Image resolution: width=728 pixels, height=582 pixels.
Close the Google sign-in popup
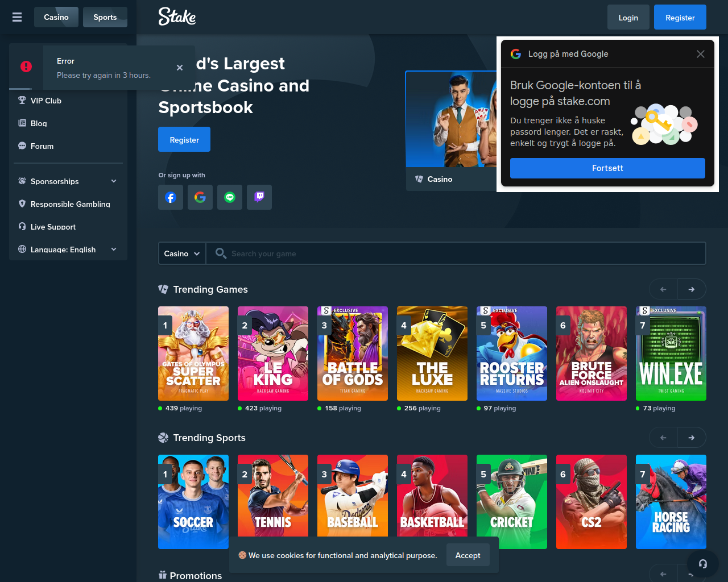(x=701, y=54)
